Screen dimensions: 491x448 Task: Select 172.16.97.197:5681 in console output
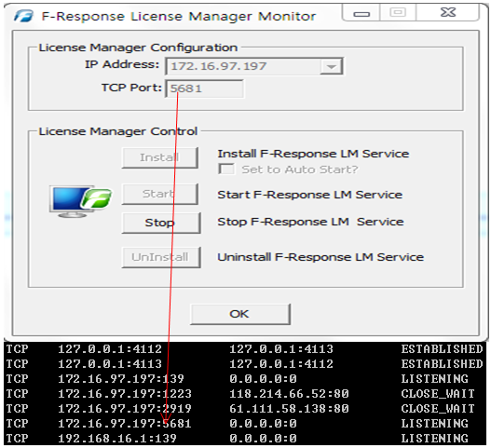click(125, 424)
